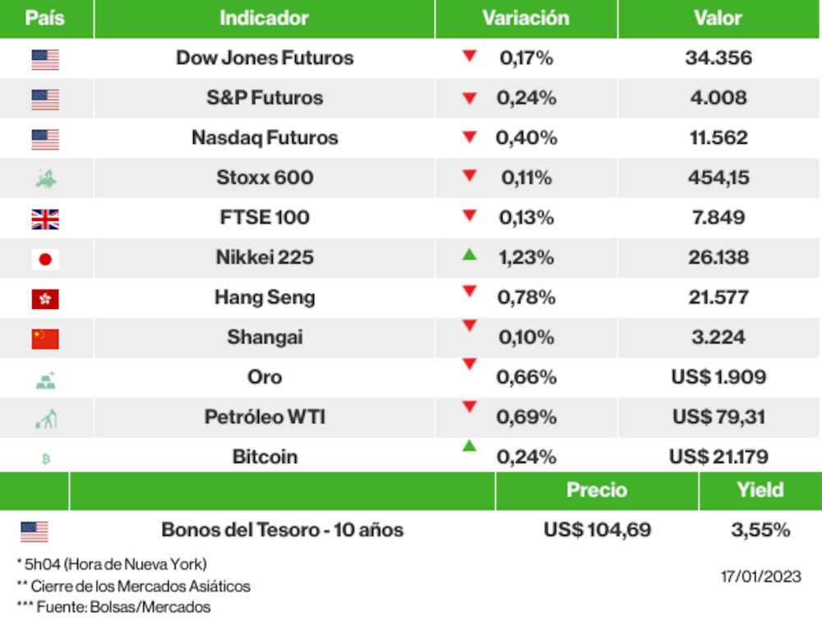
Task: Select the Variación column header
Action: tap(525, 18)
